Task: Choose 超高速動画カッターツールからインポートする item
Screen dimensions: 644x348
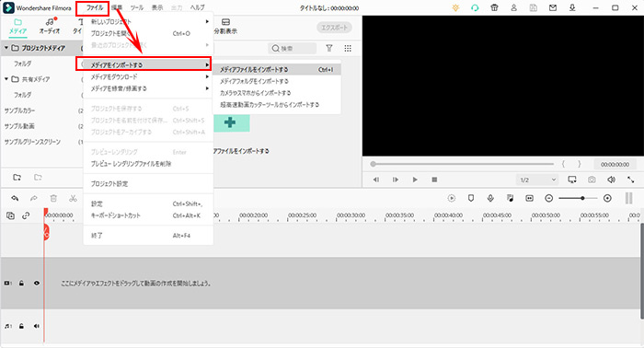Action: [x=277, y=105]
